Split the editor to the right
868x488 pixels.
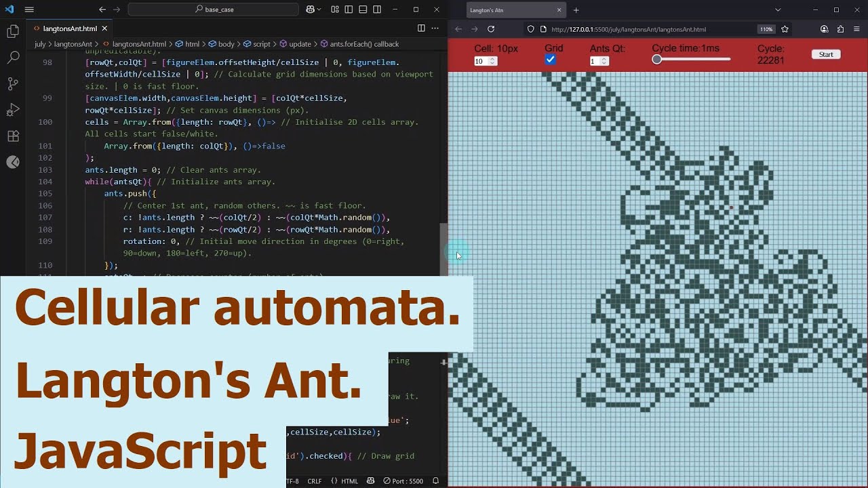pos(421,28)
